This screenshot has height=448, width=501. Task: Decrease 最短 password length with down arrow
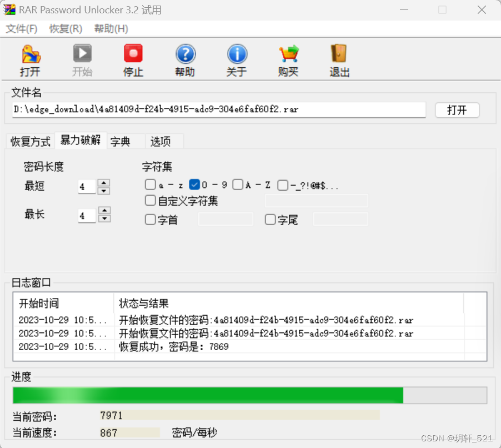(x=104, y=191)
